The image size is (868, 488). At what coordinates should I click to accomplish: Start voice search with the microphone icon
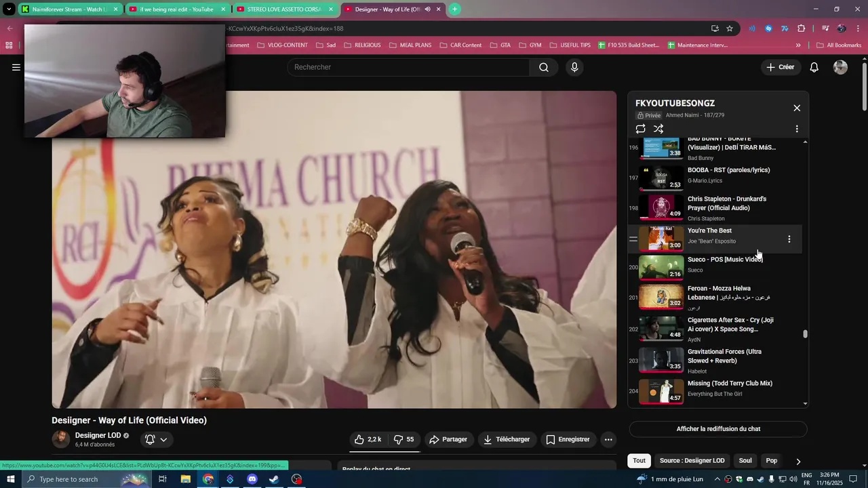[x=574, y=67]
